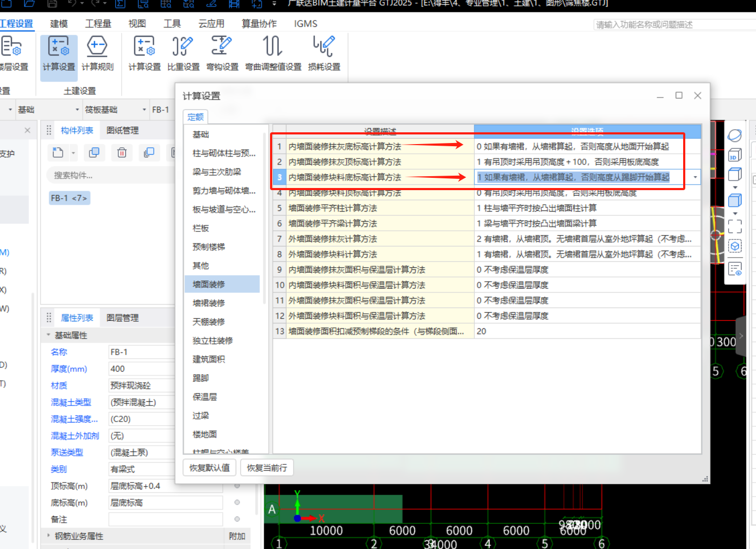Collapse the 基础属性 group
Screen dimensions: 756x549
pos(48,335)
